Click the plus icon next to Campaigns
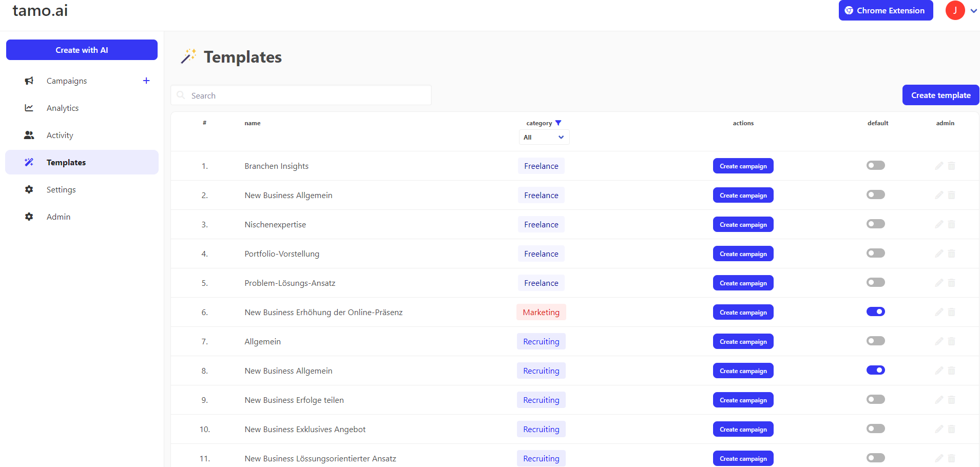Viewport: 980px width, 467px height. [146, 81]
